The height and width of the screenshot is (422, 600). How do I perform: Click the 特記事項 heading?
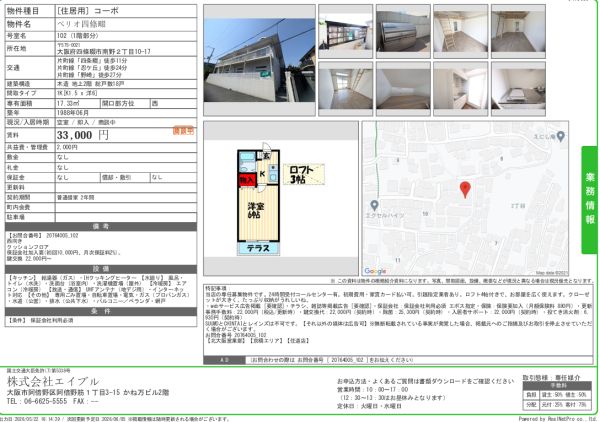pos(216,288)
